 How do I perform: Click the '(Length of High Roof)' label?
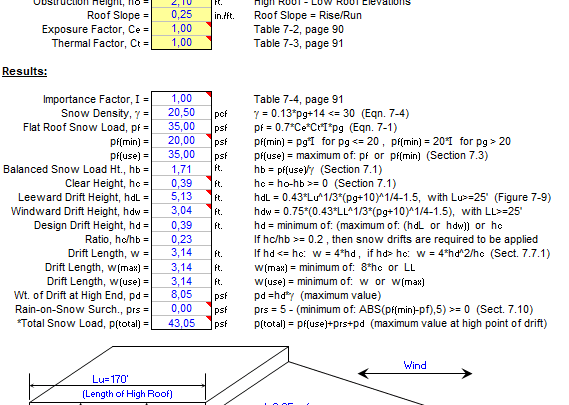pos(127,394)
